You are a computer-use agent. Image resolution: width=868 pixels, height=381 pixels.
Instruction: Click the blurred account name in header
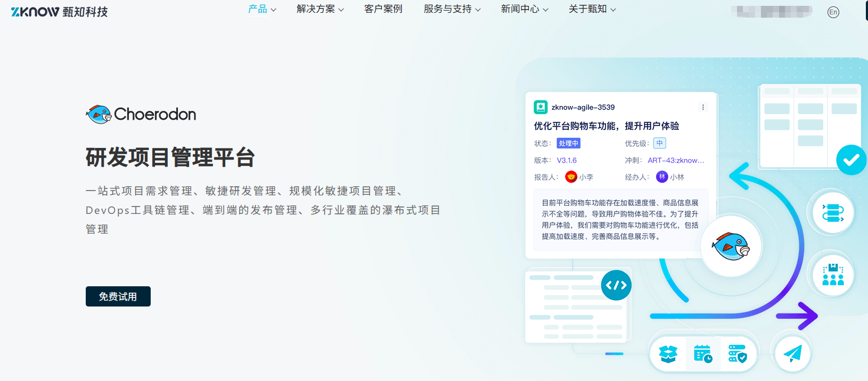pyautogui.click(x=772, y=12)
